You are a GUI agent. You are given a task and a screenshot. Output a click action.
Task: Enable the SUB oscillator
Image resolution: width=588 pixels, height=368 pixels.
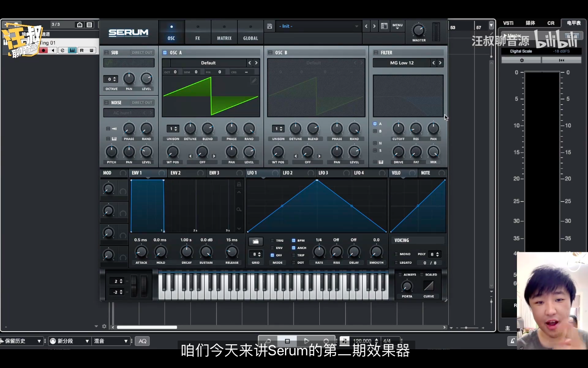pos(106,53)
